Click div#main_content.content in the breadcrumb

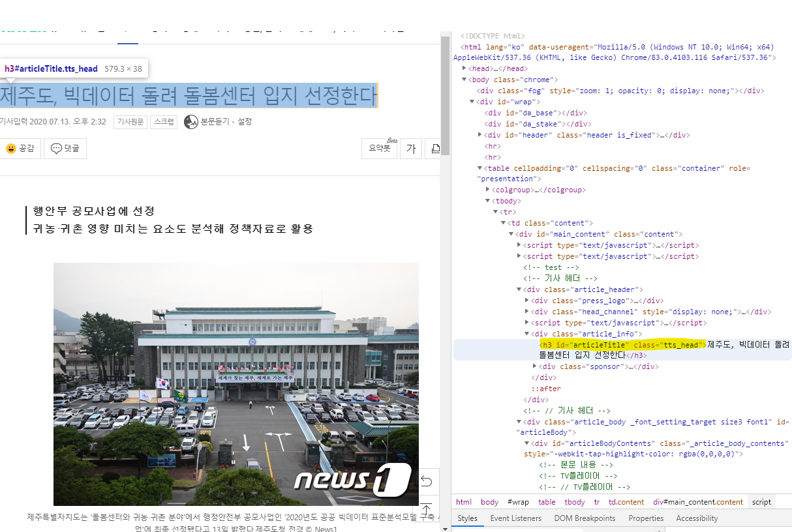[698, 502]
